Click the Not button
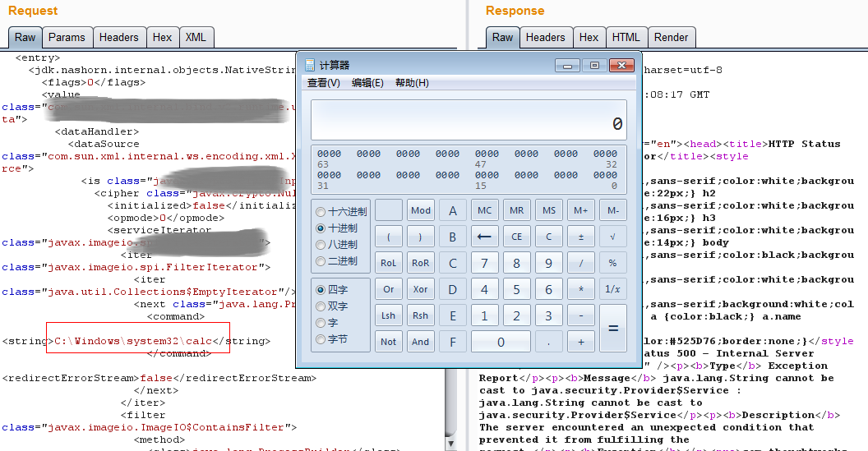Viewport: 868px width, 451px height. pyautogui.click(x=389, y=342)
